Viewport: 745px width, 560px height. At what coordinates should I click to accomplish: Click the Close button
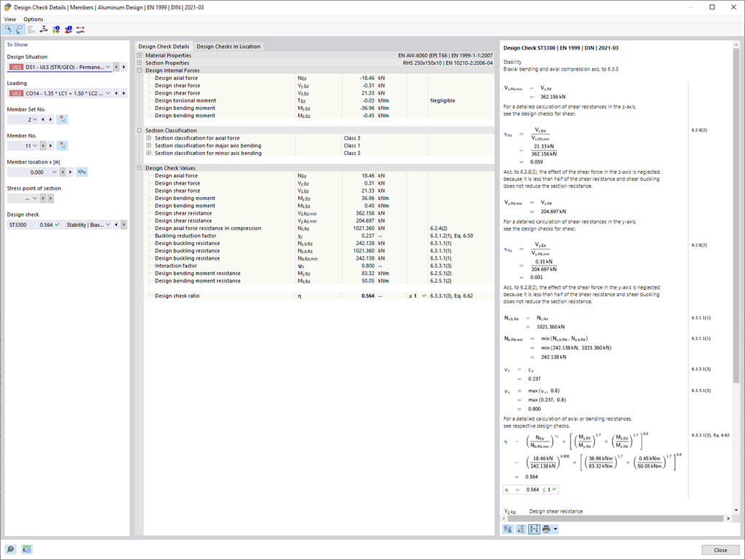pos(720,550)
